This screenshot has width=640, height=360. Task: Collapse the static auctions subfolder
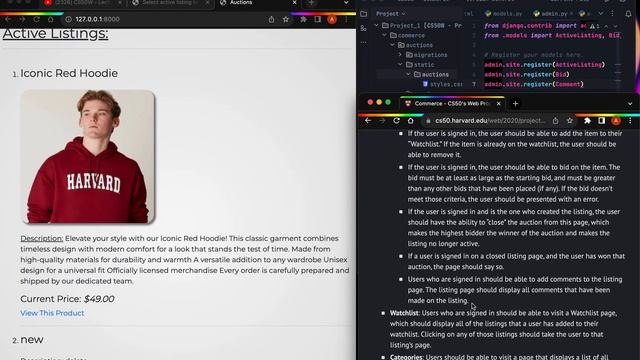[408, 75]
